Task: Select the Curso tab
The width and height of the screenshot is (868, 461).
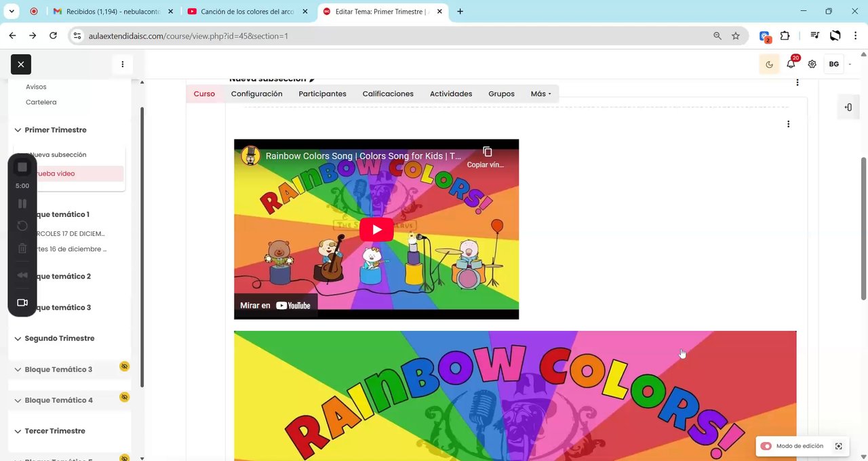Action: coord(204,94)
